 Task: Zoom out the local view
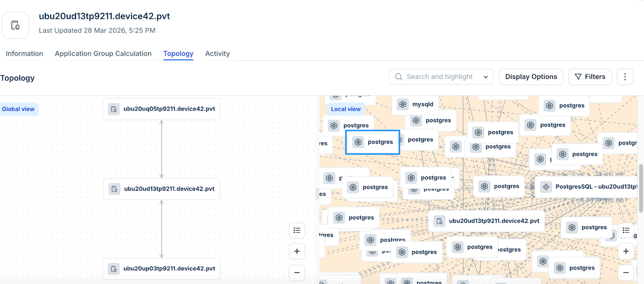[626, 272]
